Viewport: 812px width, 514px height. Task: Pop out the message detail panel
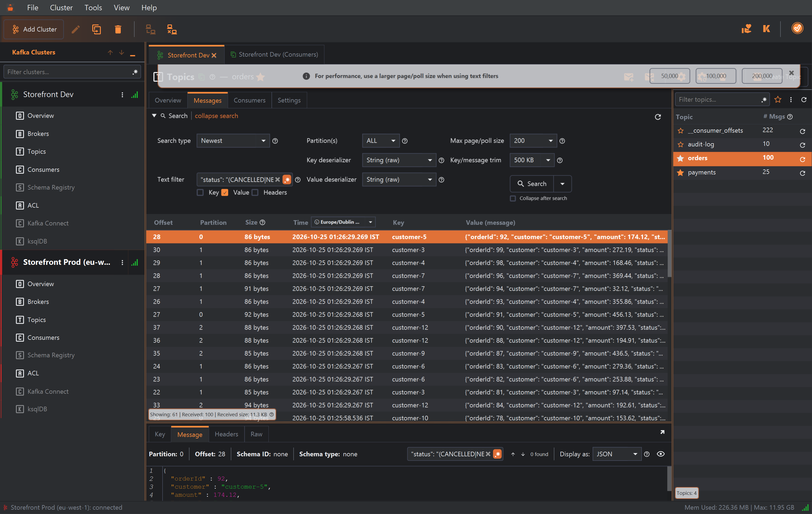tap(662, 432)
